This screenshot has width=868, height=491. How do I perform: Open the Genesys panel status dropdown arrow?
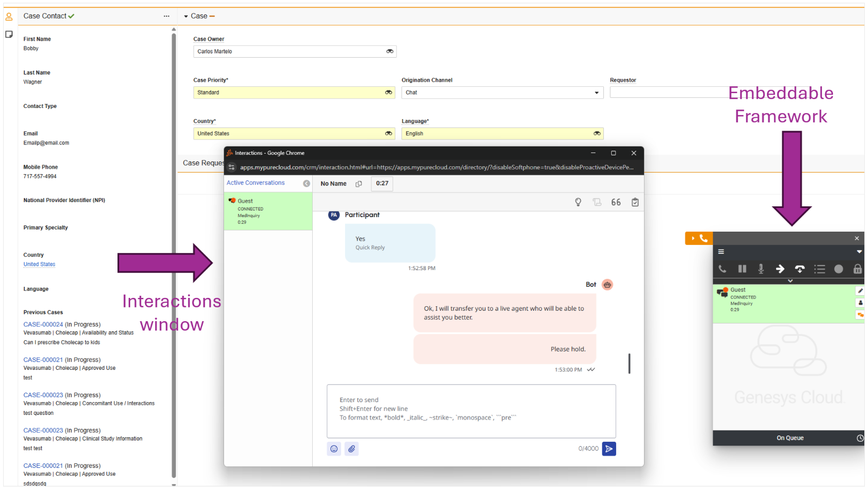click(859, 252)
